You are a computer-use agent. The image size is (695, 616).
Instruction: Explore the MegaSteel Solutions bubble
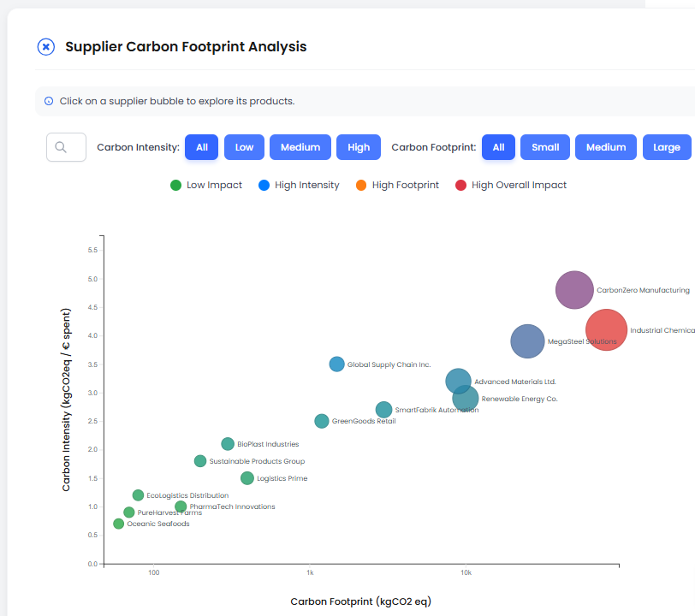[527, 341]
